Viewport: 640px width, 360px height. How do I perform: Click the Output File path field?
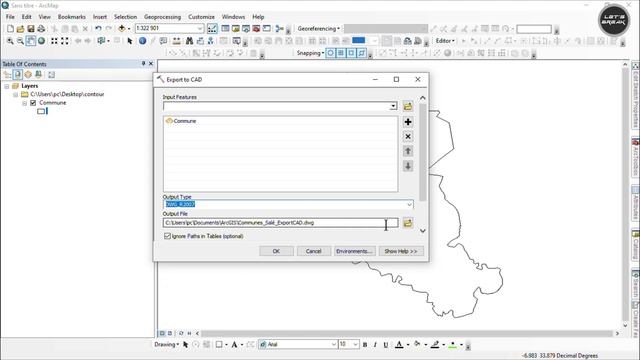click(x=280, y=223)
